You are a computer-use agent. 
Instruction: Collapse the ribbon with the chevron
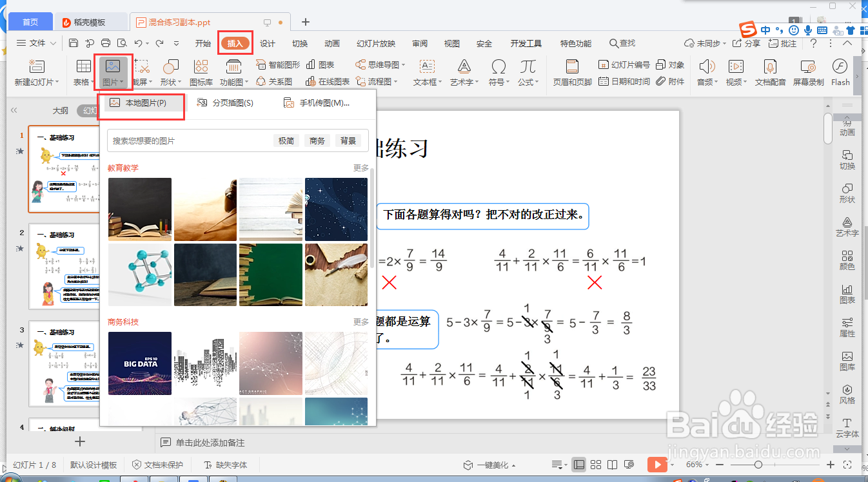pos(847,43)
